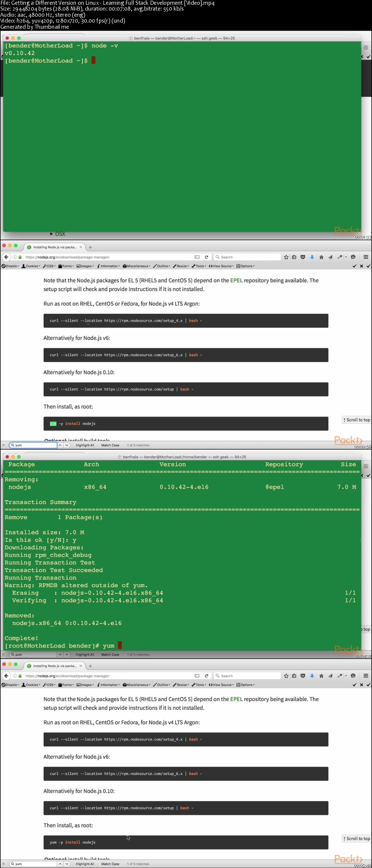Screen dimensions: 372x868
Task: Bookmark the page with the star in the 00:02:56 frame
Action: [286, 257]
